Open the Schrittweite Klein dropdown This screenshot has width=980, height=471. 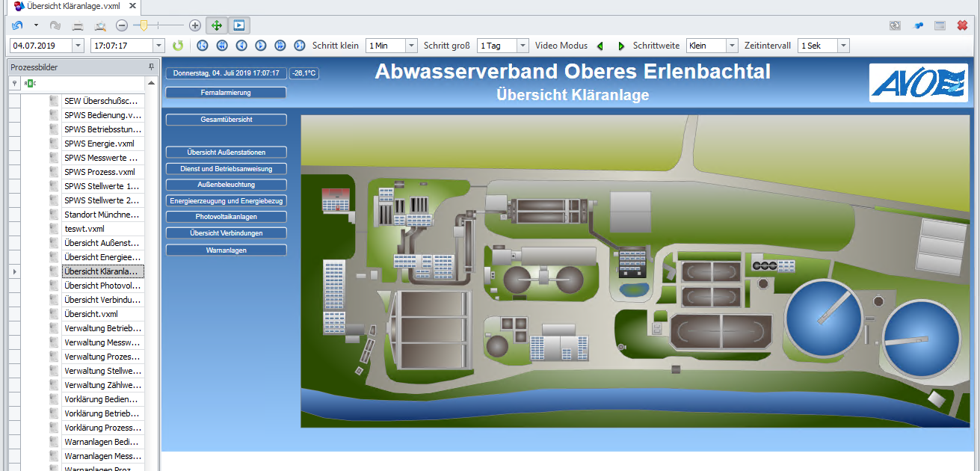point(732,46)
